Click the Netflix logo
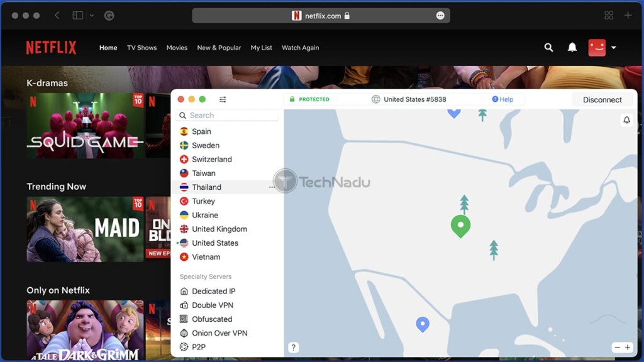 (52, 48)
